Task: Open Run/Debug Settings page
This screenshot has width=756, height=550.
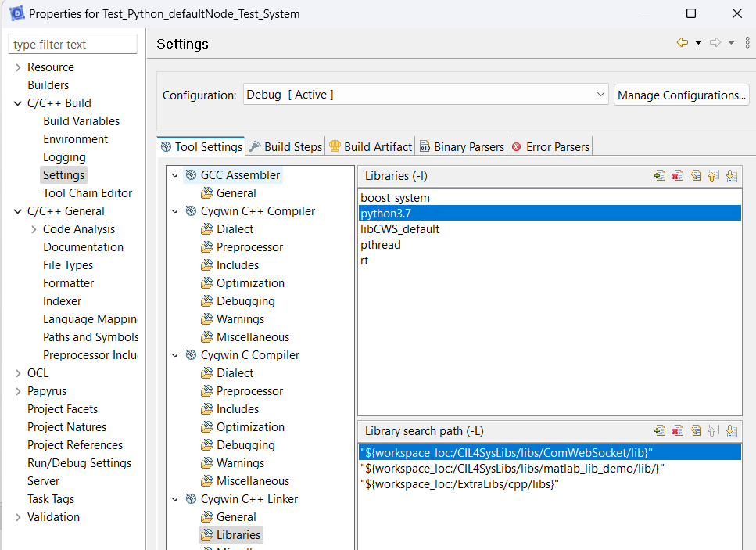Action: click(x=79, y=463)
